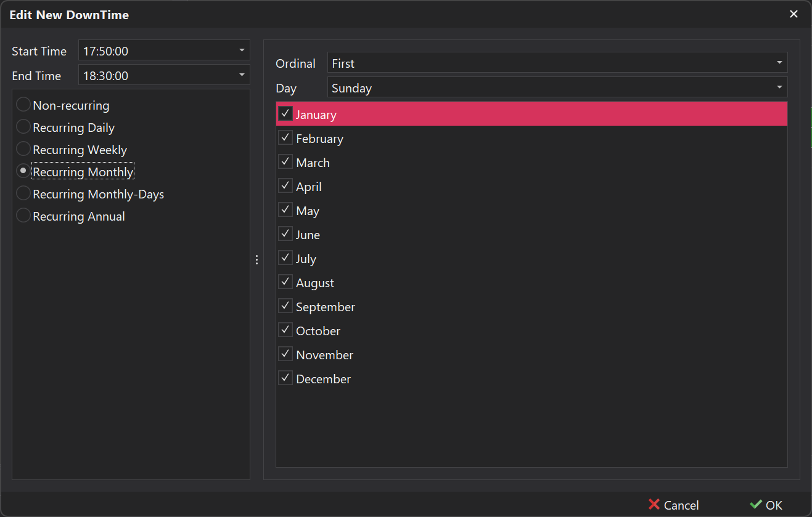Select the Non-recurring radio button
The height and width of the screenshot is (517, 812).
point(23,104)
